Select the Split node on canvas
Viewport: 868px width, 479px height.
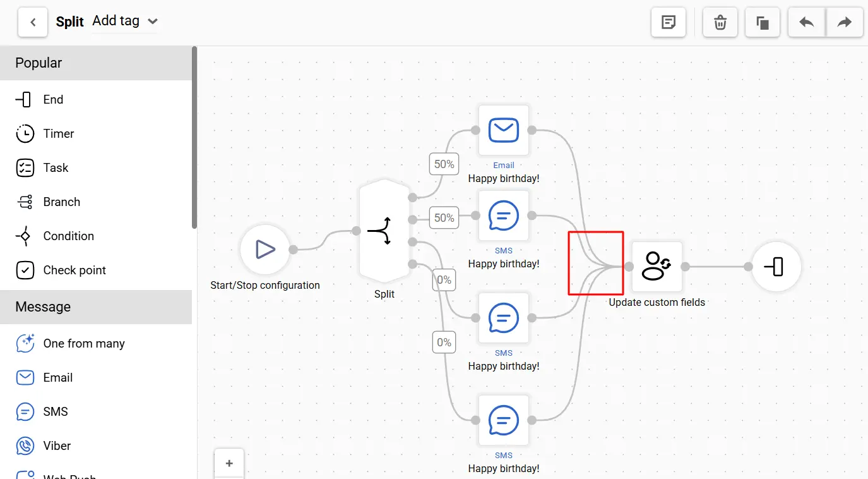pos(385,231)
